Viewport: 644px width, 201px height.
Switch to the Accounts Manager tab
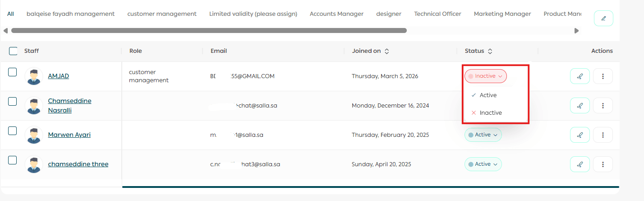point(336,14)
